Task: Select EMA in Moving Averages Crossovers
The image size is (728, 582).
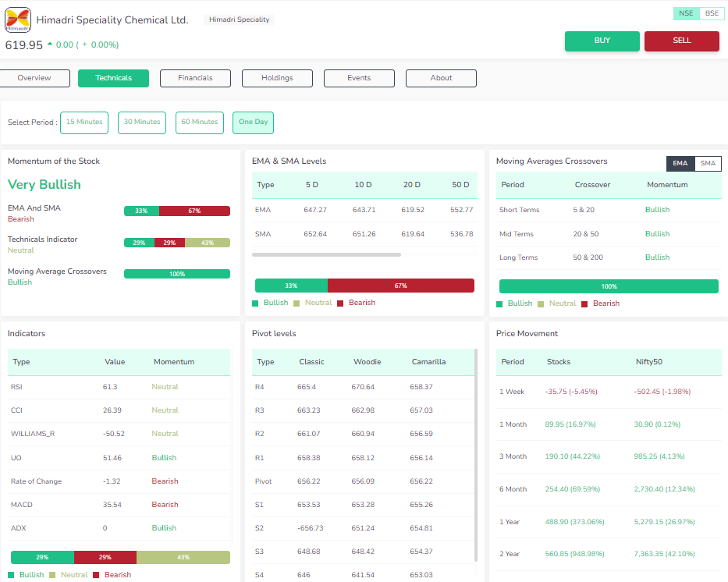Action: point(680,163)
